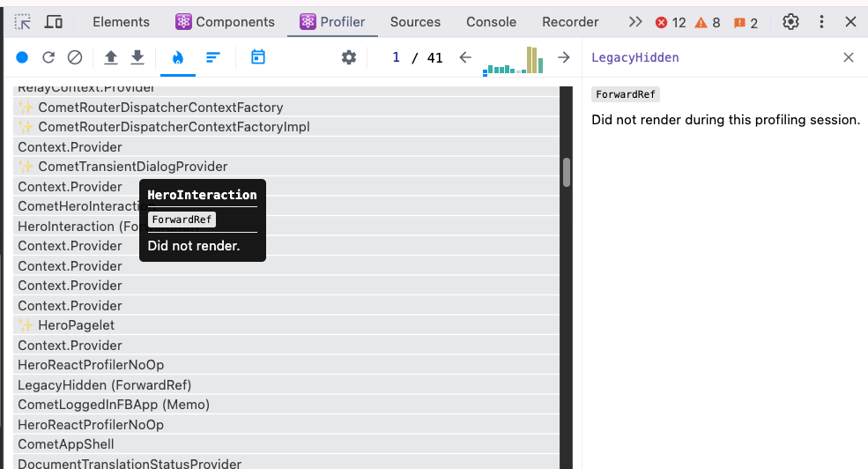Save the profile via the download icon

[137, 57]
